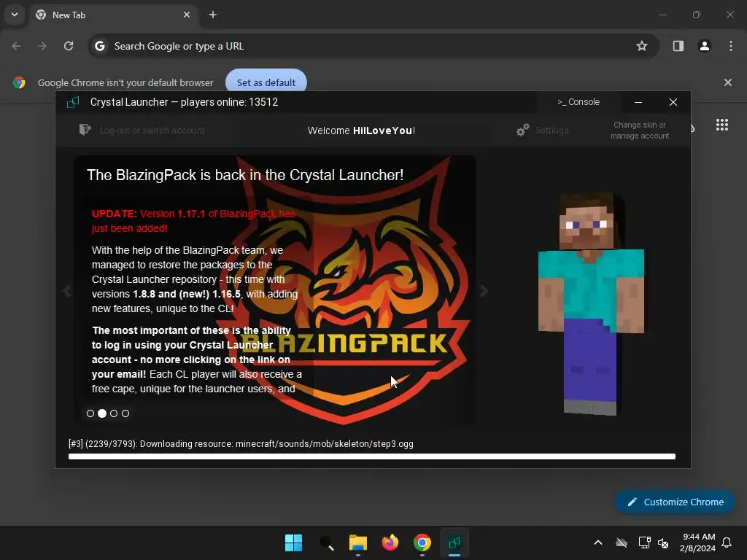Screen dimensions: 747x560
Task: Click Chrome forward arrow
Action: pos(42,46)
